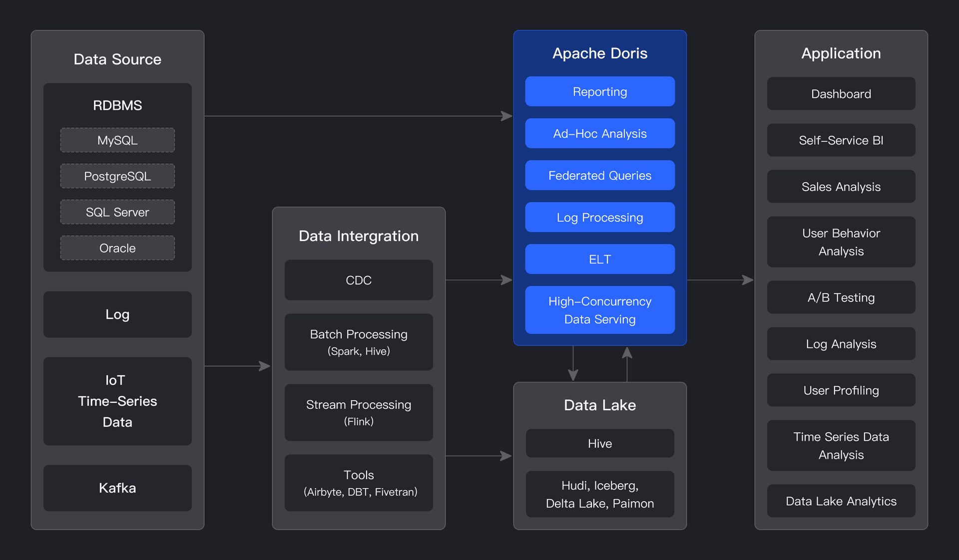This screenshot has height=560, width=959.
Task: Click the Self-Service BI box
Action: coord(841,140)
